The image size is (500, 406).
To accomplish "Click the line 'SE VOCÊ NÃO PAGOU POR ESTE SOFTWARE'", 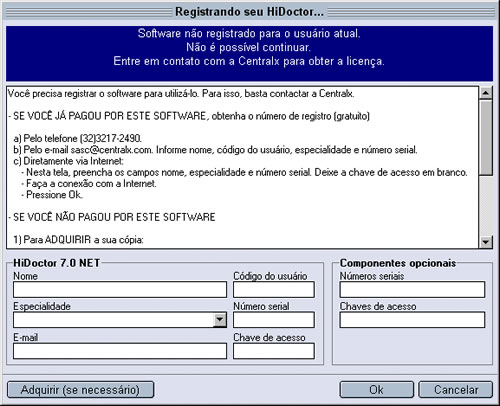I will point(112,217).
